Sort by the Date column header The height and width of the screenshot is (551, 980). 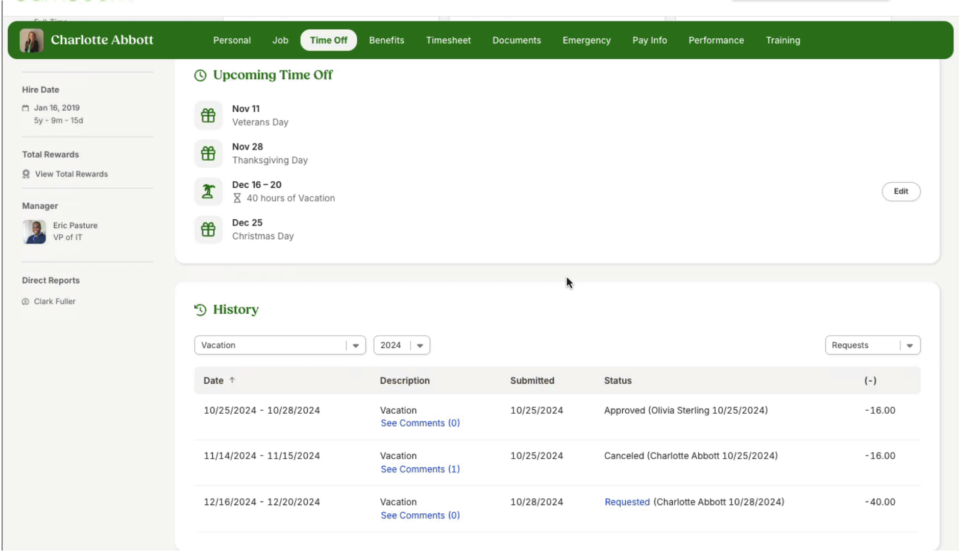[213, 381]
